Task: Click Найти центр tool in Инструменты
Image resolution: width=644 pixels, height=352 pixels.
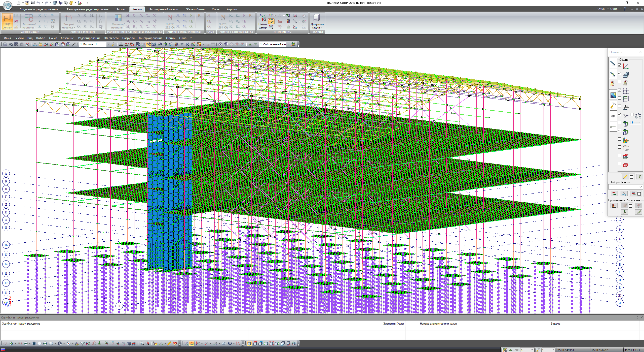Action: pos(262,22)
